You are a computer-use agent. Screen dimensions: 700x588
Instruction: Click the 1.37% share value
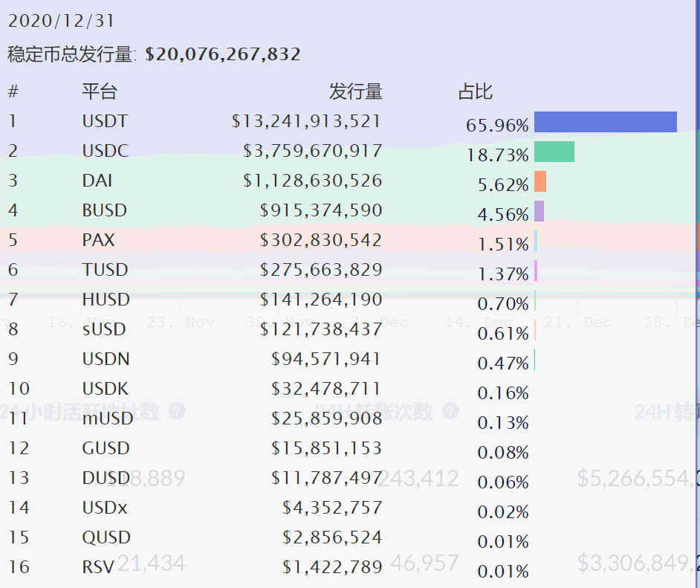[x=503, y=274]
